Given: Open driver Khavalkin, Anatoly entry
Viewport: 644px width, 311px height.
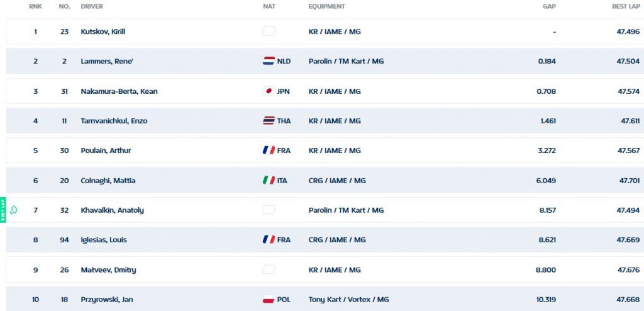Looking at the screenshot, I should tap(112, 210).
